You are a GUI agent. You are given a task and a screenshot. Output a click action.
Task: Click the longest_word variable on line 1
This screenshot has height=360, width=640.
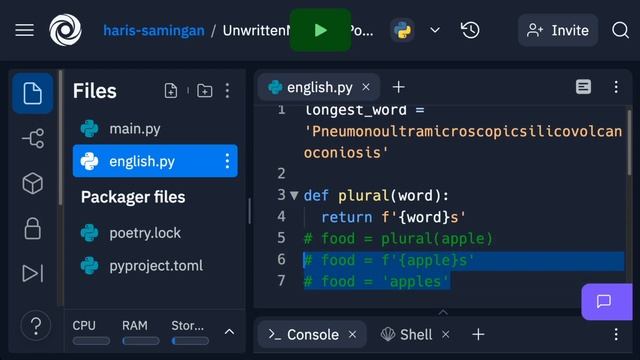356,110
